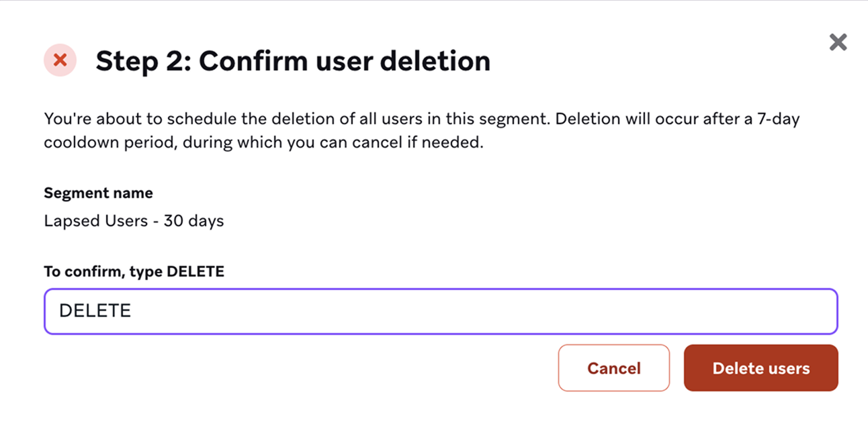Click the Segment name label
This screenshot has width=868, height=433.
[x=98, y=193]
